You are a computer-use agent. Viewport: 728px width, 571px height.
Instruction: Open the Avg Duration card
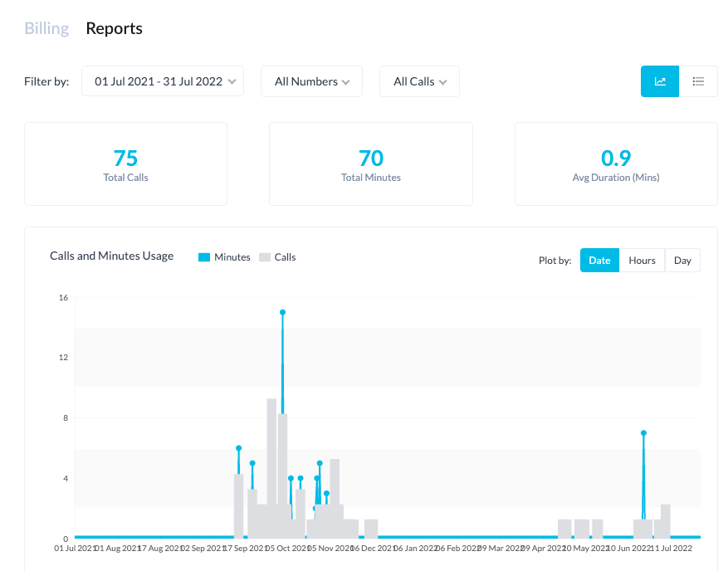616,163
